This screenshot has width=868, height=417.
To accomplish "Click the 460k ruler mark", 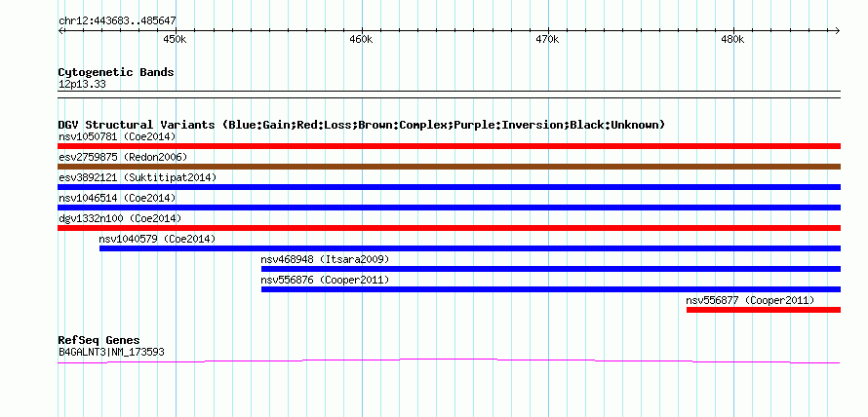I will click(x=361, y=40).
